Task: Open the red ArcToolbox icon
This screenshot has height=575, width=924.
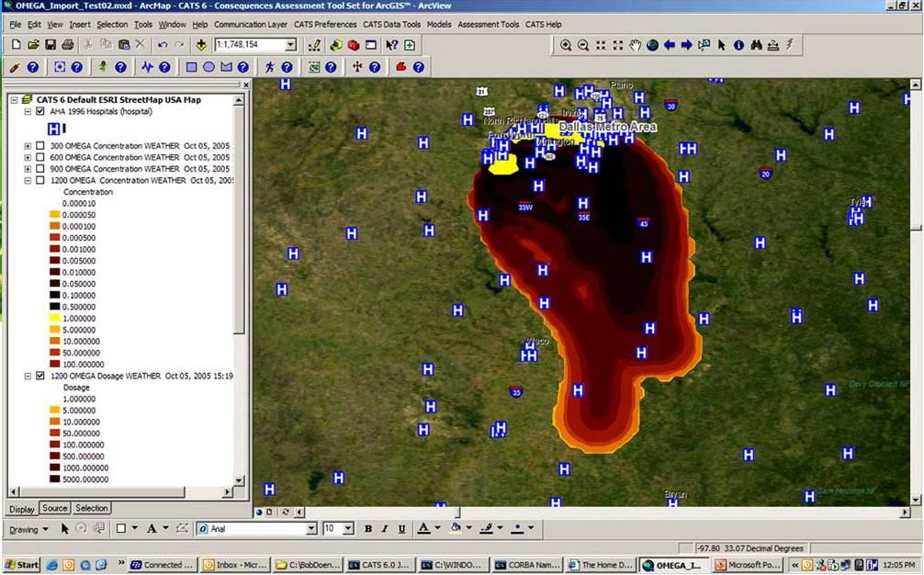Action: (354, 45)
